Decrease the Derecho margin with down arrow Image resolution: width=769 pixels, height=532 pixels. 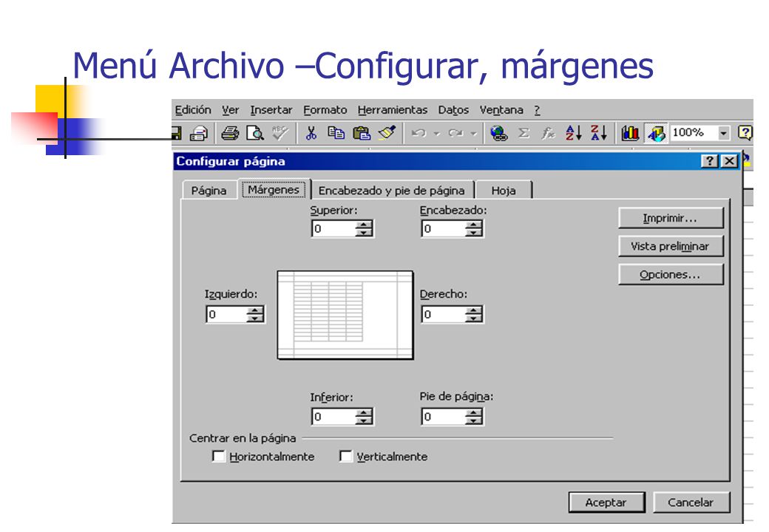(x=474, y=318)
